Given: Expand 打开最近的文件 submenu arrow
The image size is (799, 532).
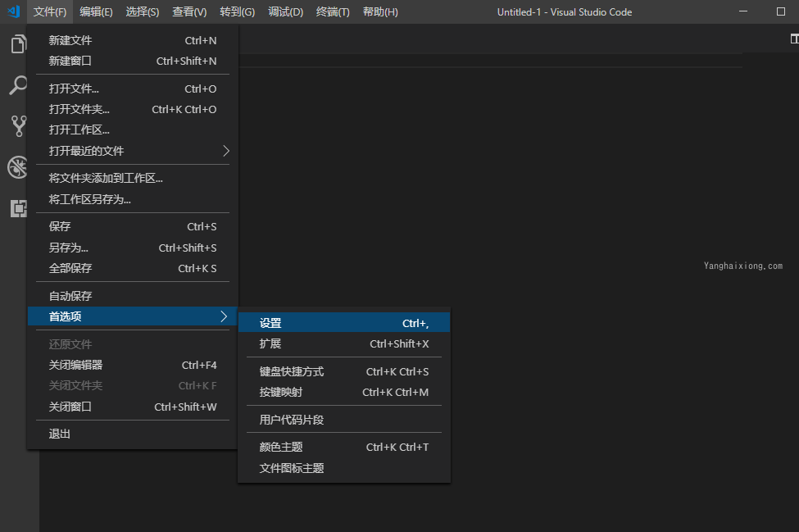Looking at the screenshot, I should (x=226, y=151).
